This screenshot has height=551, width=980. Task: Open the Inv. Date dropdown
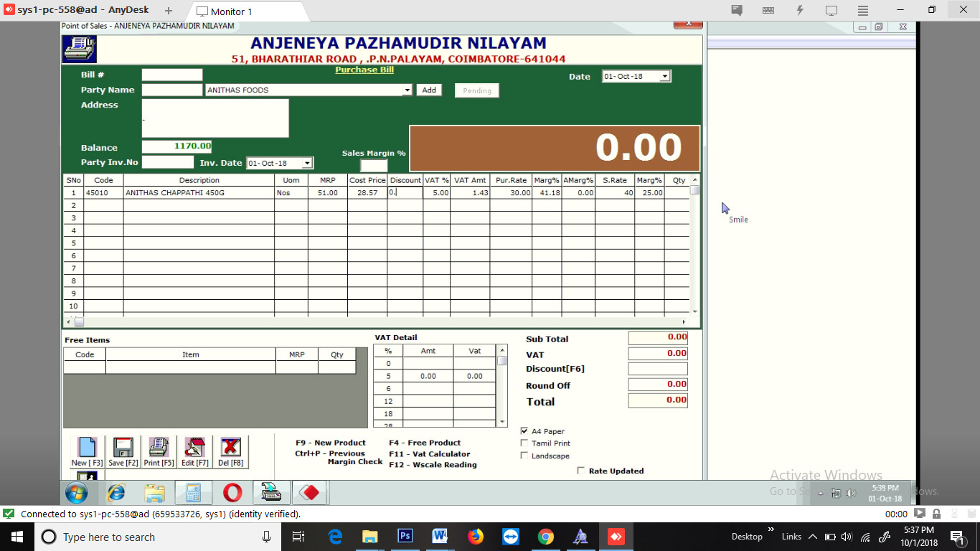point(307,164)
